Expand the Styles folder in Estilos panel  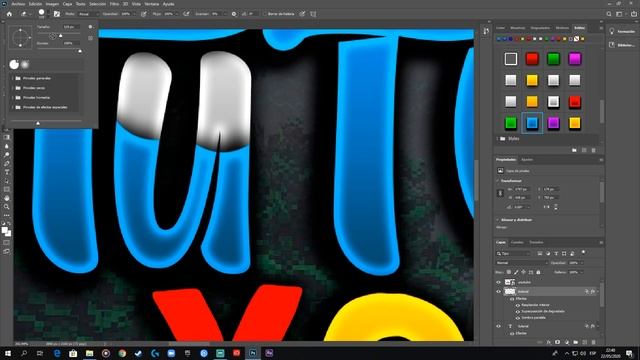point(498,139)
